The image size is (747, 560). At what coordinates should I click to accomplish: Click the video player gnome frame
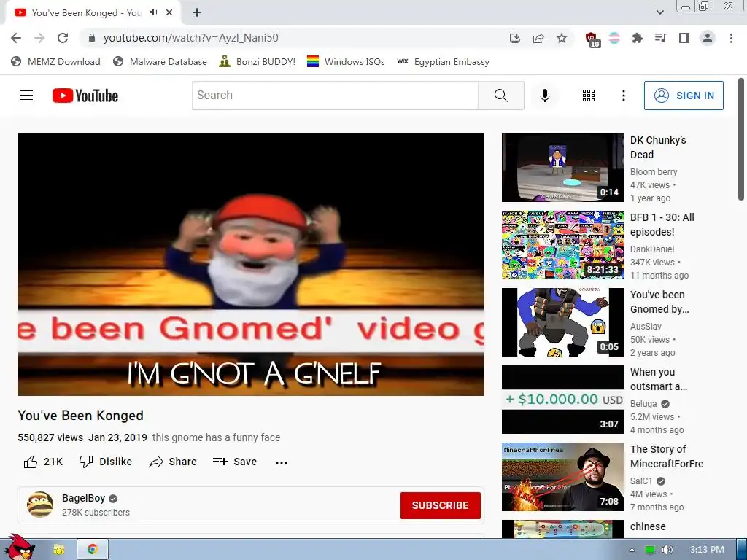pyautogui.click(x=251, y=264)
